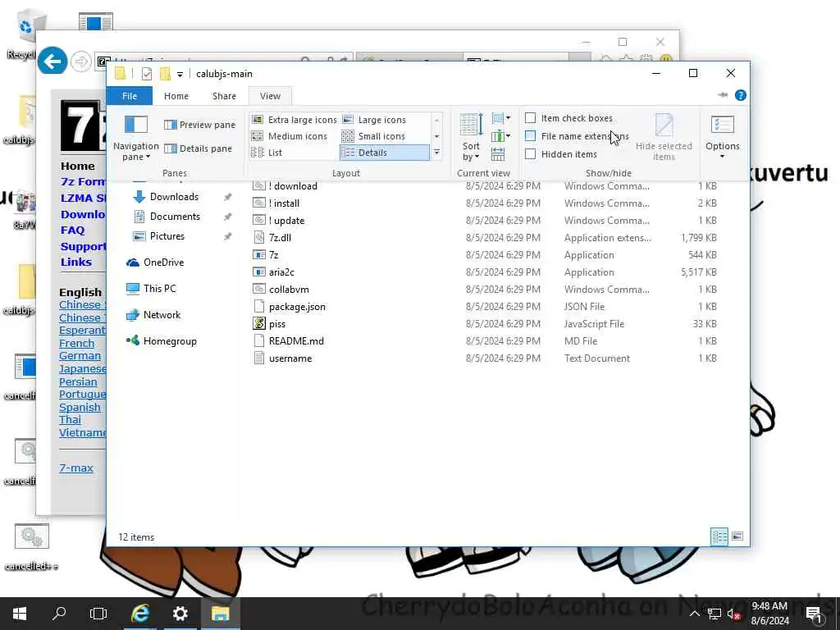Choose Large icons layout
This screenshot has height=630, width=840.
[x=374, y=120]
